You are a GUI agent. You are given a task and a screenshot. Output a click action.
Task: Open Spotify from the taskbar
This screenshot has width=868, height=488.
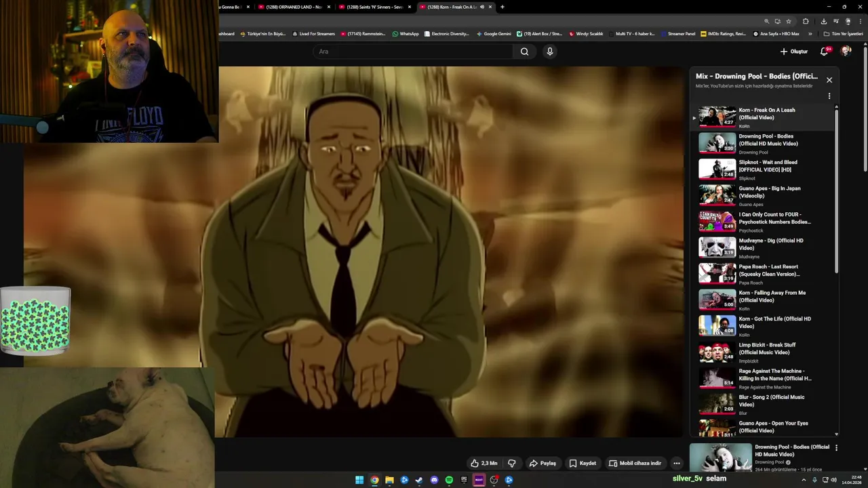pyautogui.click(x=449, y=480)
